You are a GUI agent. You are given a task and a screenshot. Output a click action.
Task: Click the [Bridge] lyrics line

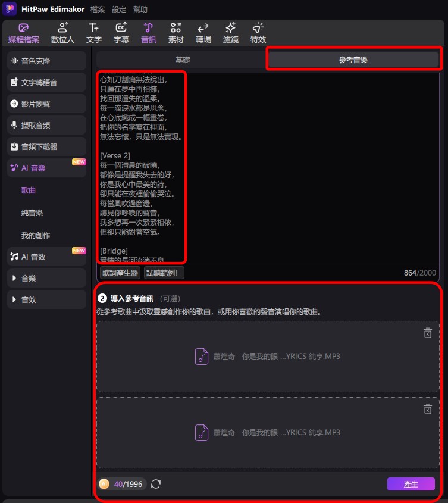tap(114, 251)
